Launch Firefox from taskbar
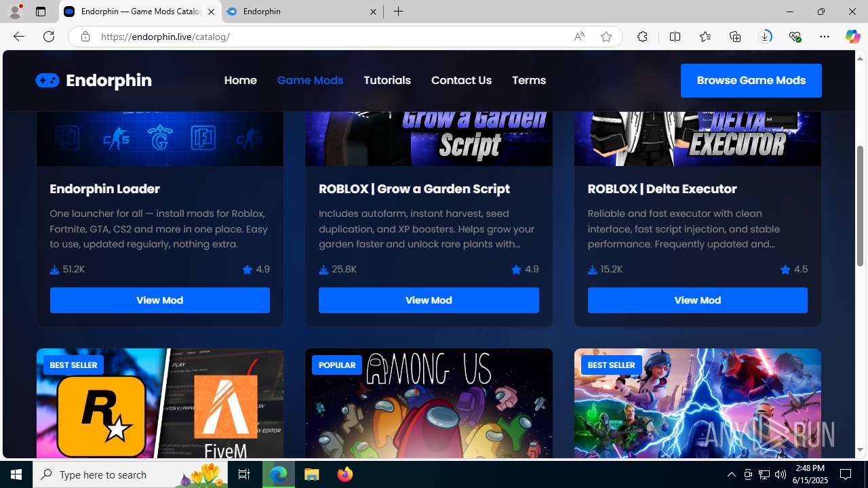Screen dimensions: 868x488 344,474
